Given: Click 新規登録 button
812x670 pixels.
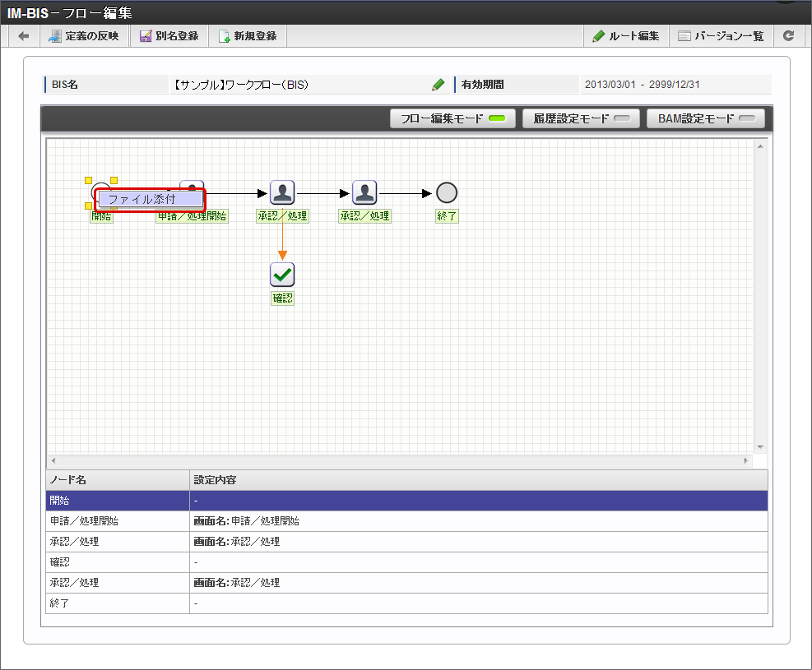Looking at the screenshot, I should point(247,36).
